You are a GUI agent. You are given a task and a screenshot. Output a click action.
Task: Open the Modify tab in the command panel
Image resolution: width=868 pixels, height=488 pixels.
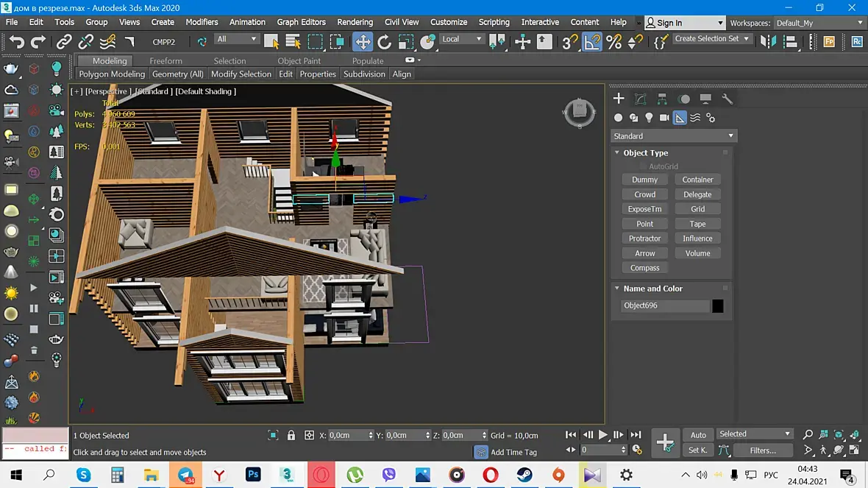pos(640,99)
